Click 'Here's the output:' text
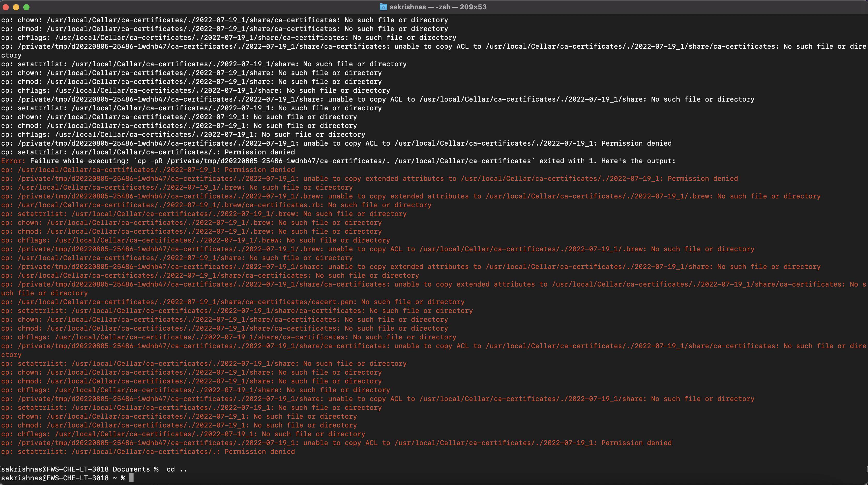 click(638, 161)
